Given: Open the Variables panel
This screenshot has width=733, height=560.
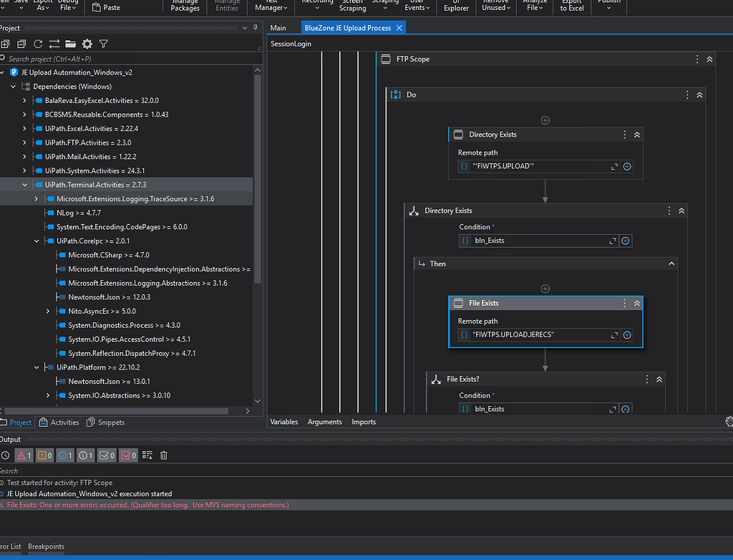Looking at the screenshot, I should tap(284, 422).
